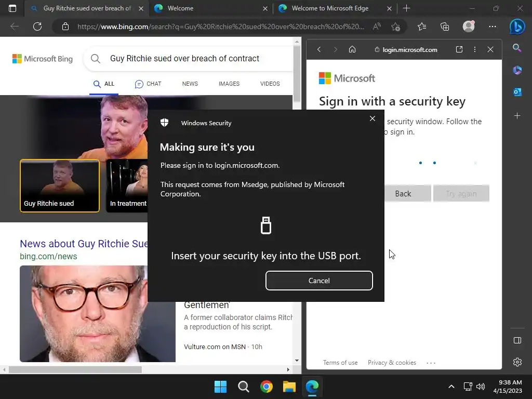
Task: Add an app to the sidebar
Action: [x=517, y=116]
